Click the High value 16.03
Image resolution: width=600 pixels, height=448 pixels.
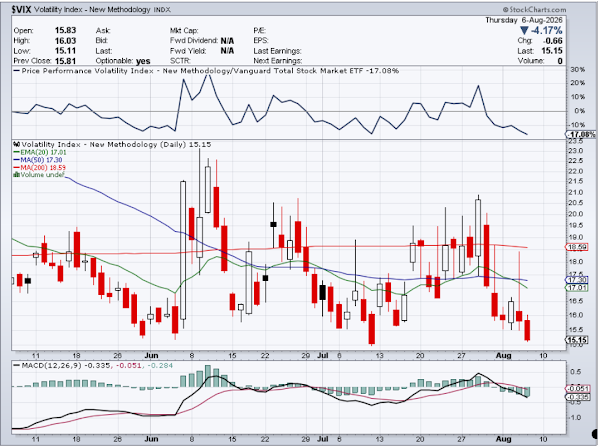click(65, 41)
